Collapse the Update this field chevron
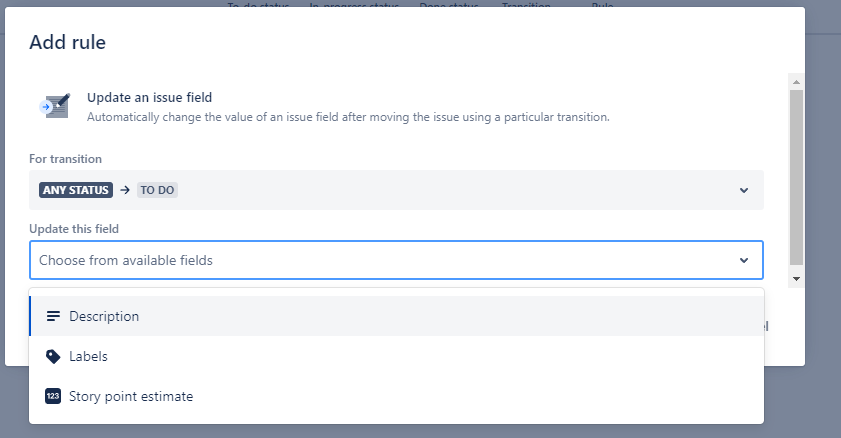This screenshot has width=841, height=438. pos(744,261)
